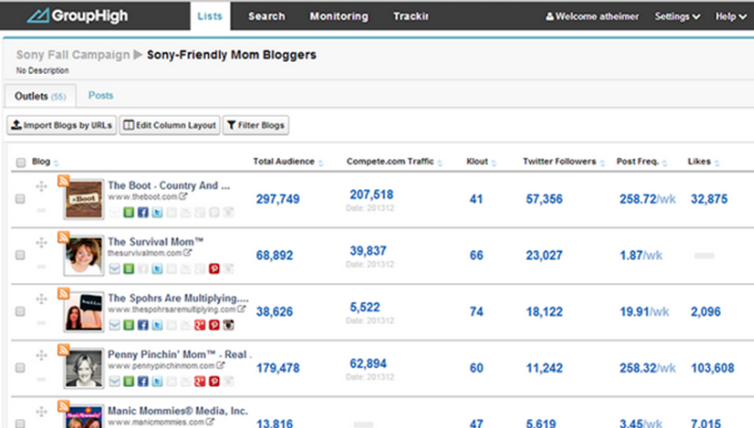Open The Spohrs Are Multiplying Google Plus icon
The width and height of the screenshot is (754, 428).
200,325
